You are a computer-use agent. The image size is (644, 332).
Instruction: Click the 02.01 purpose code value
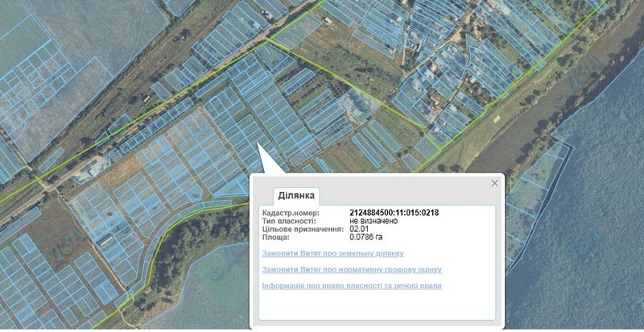pyautogui.click(x=357, y=229)
